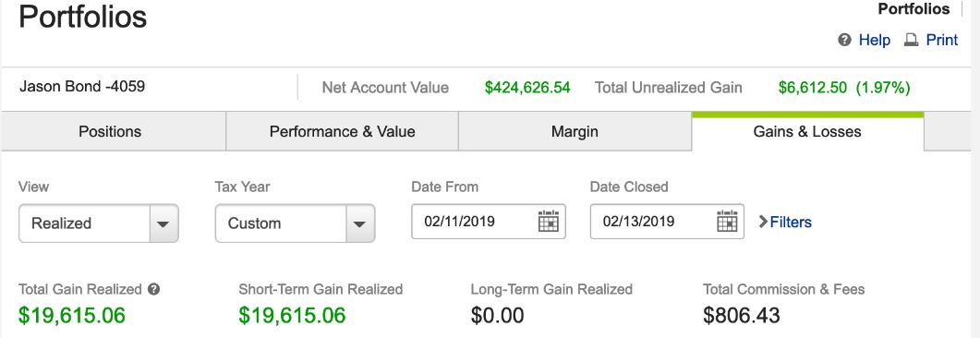Image resolution: width=980 pixels, height=338 pixels.
Task: Expand the View dropdown arrow
Action: pyautogui.click(x=163, y=223)
